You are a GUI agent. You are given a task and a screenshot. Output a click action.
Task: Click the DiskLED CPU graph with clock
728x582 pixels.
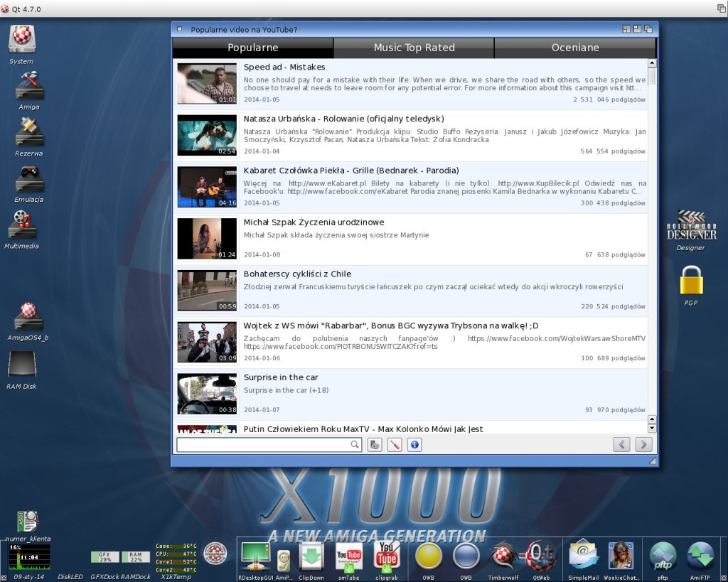28,557
